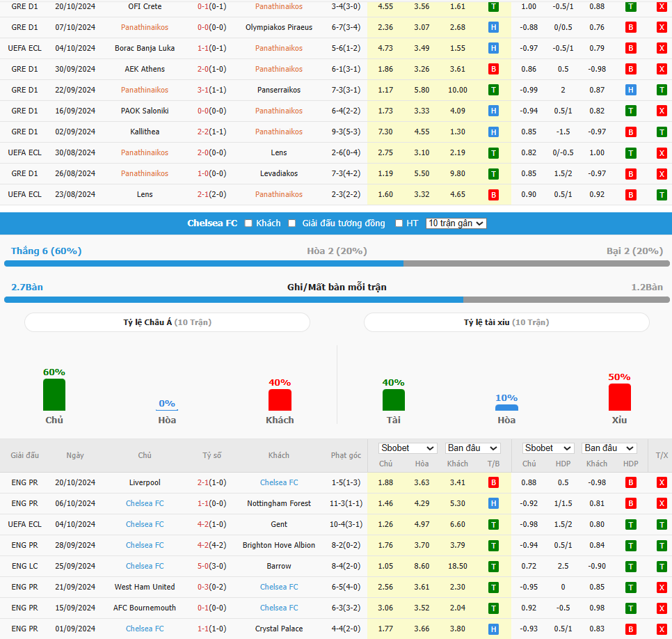Click the '11-3(1-1)' corners value for Nottingham Forest
The width and height of the screenshot is (672, 639).
(346, 503)
